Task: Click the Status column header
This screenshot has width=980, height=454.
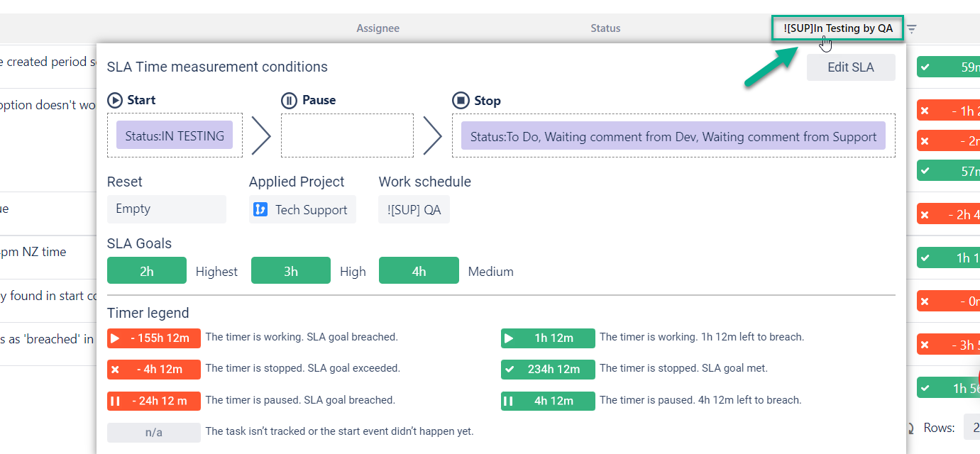Action: pyautogui.click(x=605, y=28)
